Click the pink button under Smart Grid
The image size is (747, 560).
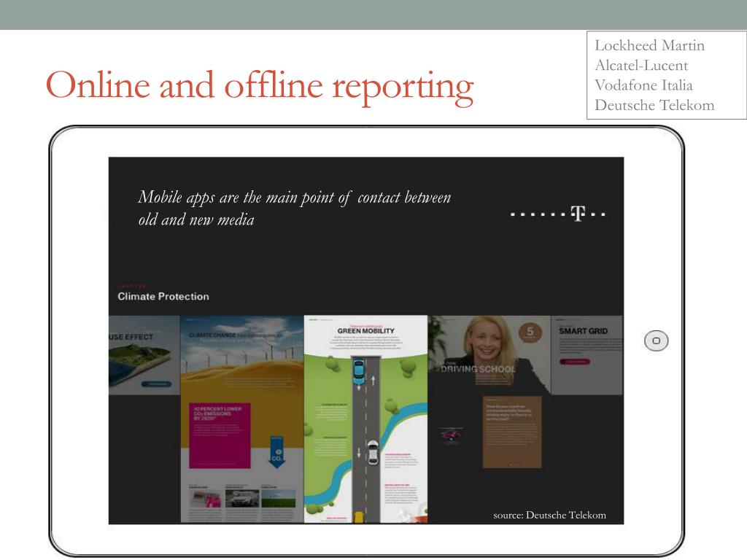click(x=575, y=362)
